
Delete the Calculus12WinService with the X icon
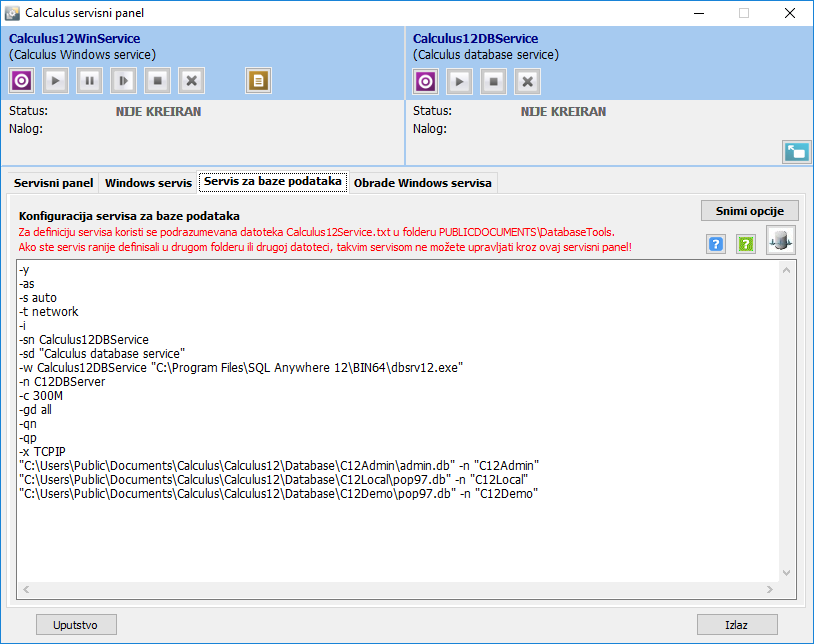click(x=192, y=81)
